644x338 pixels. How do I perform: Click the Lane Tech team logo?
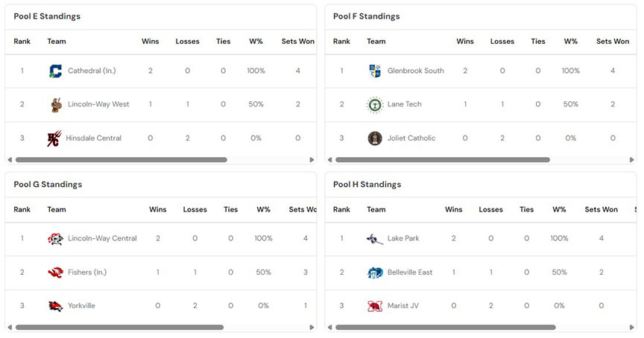(375, 105)
